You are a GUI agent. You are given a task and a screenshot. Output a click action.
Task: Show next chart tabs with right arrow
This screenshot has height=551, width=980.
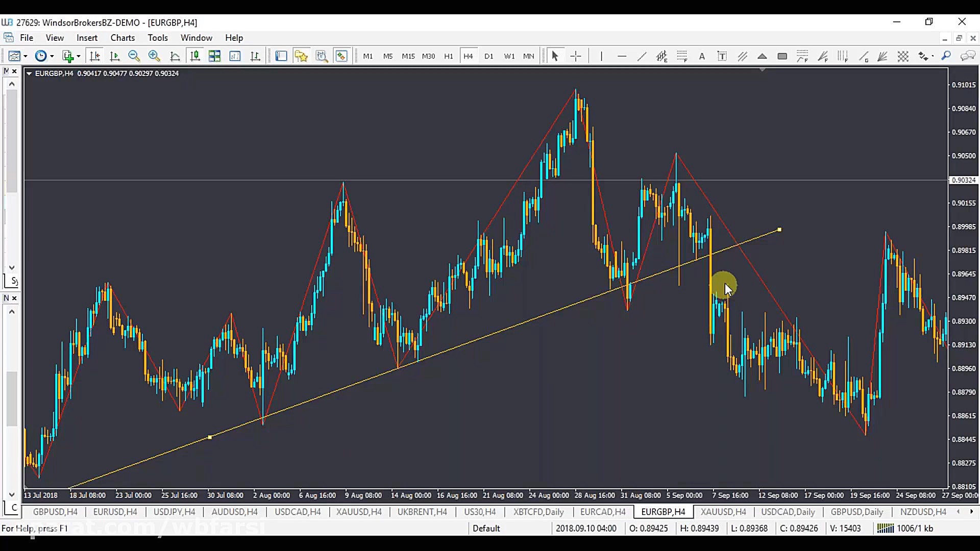click(x=971, y=511)
